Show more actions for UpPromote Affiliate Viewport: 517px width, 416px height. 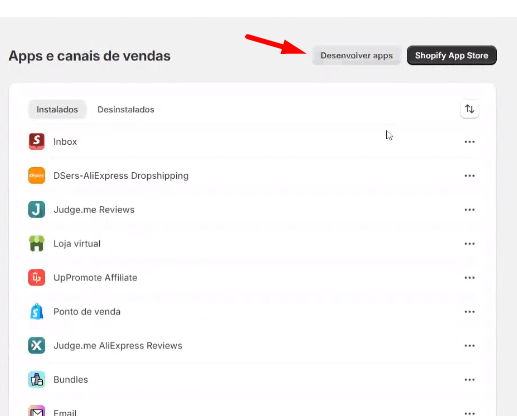pos(470,278)
